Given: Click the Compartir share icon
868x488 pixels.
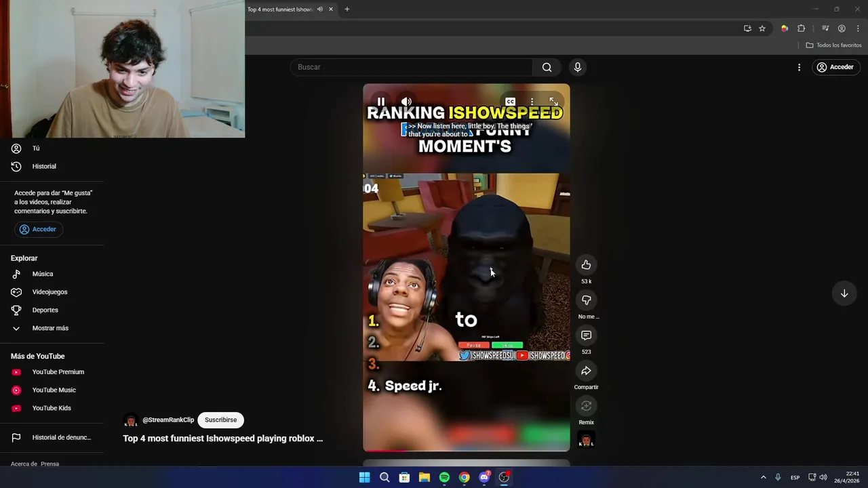Looking at the screenshot, I should (x=586, y=371).
